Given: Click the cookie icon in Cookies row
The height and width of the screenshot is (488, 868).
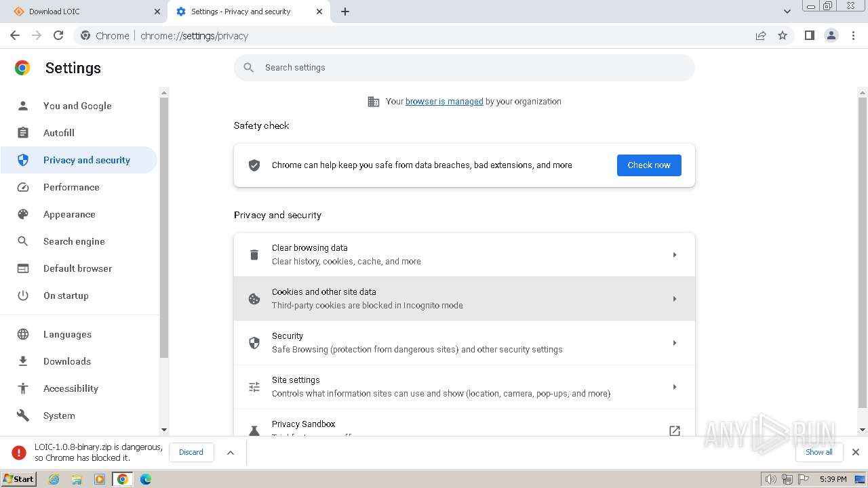Looking at the screenshot, I should point(254,299).
